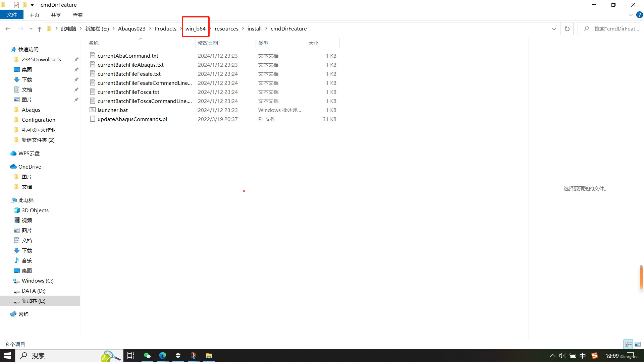Navigate to win_b64 in the breadcrumb

(195, 29)
